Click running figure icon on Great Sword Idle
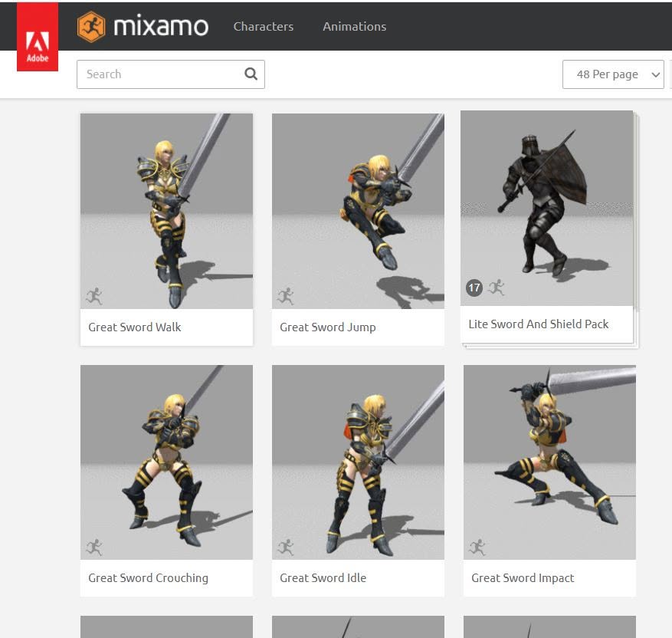The image size is (672, 638). pyautogui.click(x=286, y=547)
